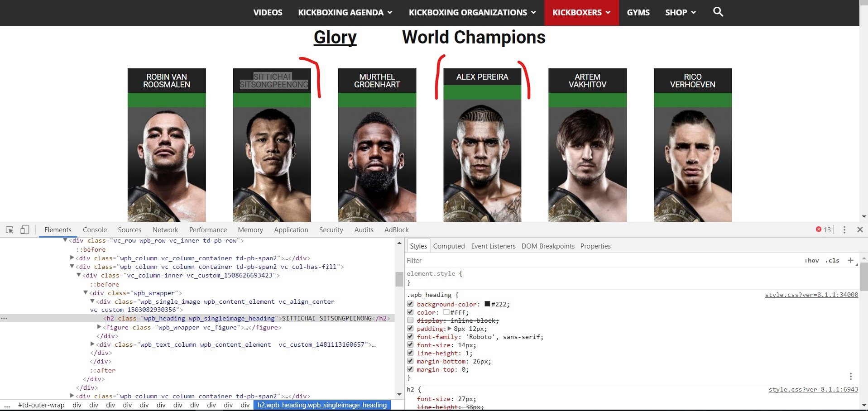
Task: Click the styles Filter input field
Action: [602, 260]
